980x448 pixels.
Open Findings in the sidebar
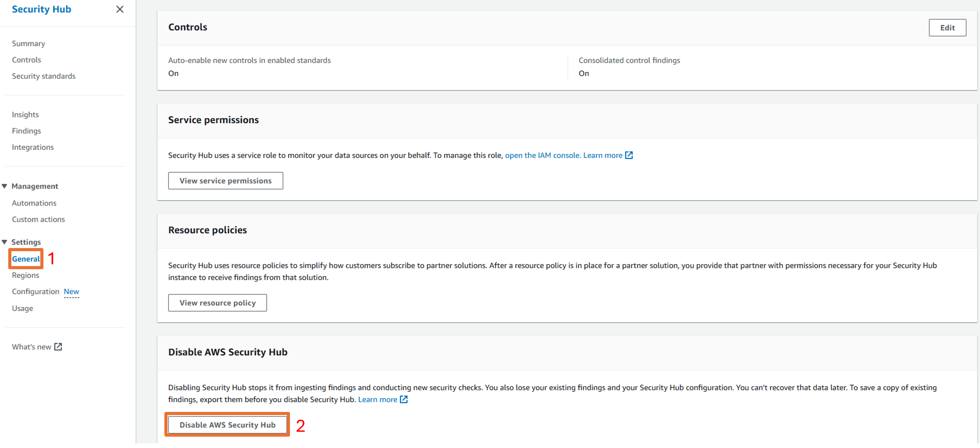click(26, 131)
